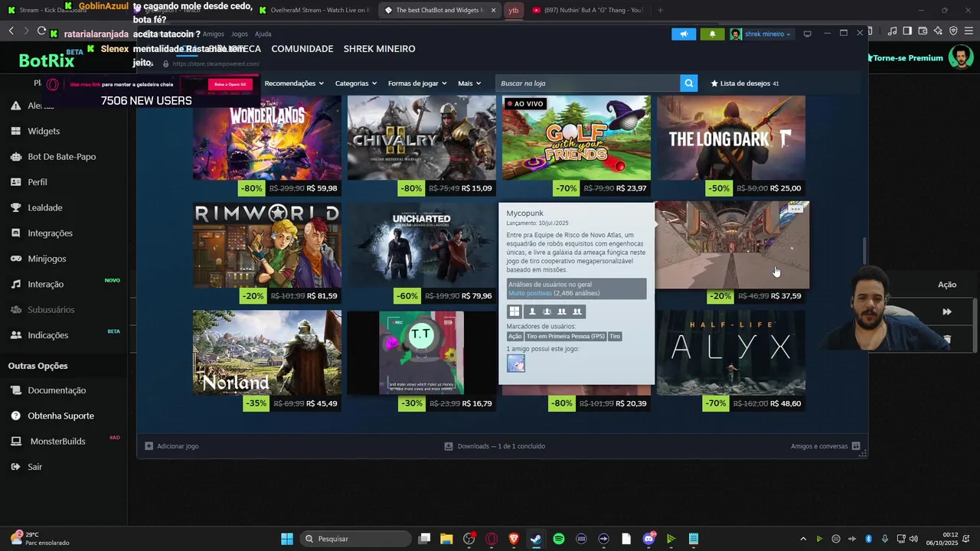The width and height of the screenshot is (980, 551).
Task: Open the Jogos menu in Steam
Action: click(x=240, y=34)
